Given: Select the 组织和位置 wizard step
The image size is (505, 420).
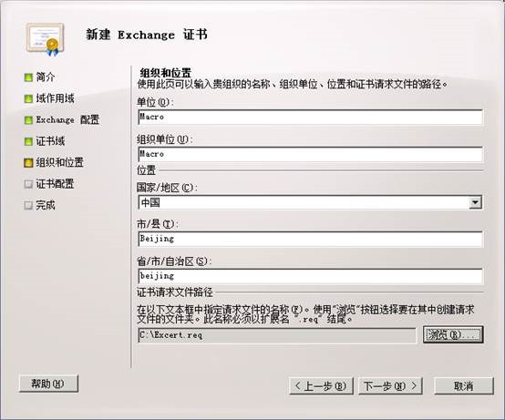Looking at the screenshot, I should pyautogui.click(x=60, y=162).
